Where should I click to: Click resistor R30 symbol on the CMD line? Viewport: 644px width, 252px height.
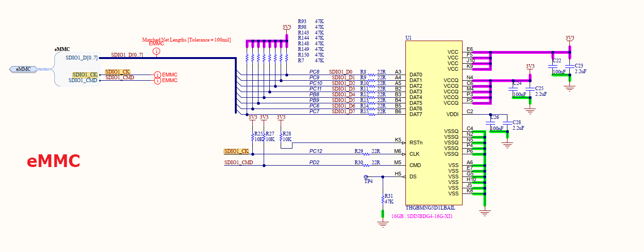(x=366, y=165)
